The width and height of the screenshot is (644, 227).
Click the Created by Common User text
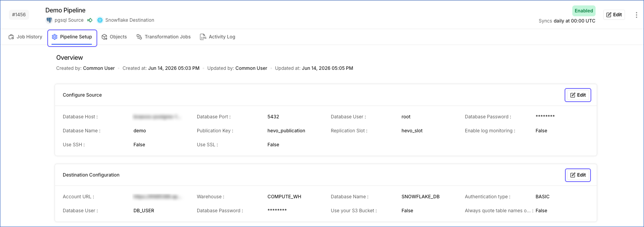tap(85, 68)
